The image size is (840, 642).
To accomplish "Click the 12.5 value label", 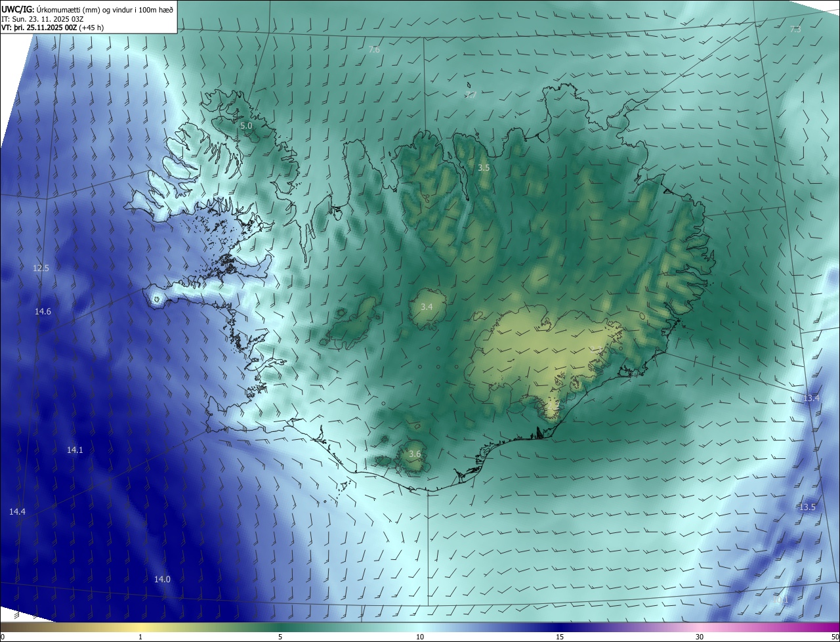I will 41,268.
